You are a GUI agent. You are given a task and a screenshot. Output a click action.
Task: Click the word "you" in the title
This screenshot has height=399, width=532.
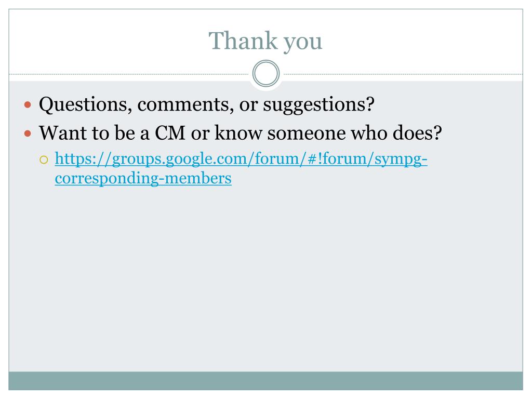(x=303, y=43)
